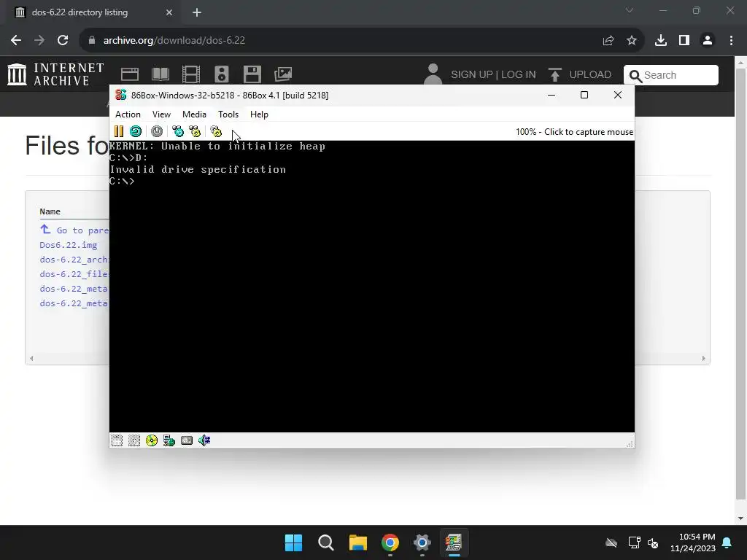Click the dos-6.22_archive file link
Viewport: 747px width, 560px height.
74,260
